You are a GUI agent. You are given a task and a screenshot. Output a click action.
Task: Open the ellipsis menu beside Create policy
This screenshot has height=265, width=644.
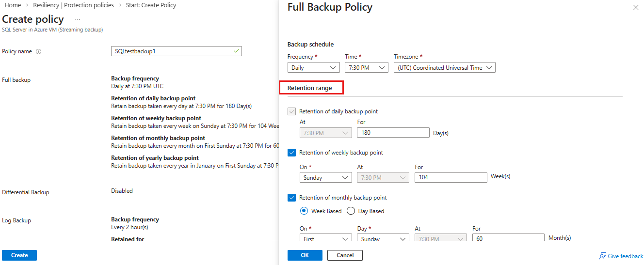[x=78, y=19]
